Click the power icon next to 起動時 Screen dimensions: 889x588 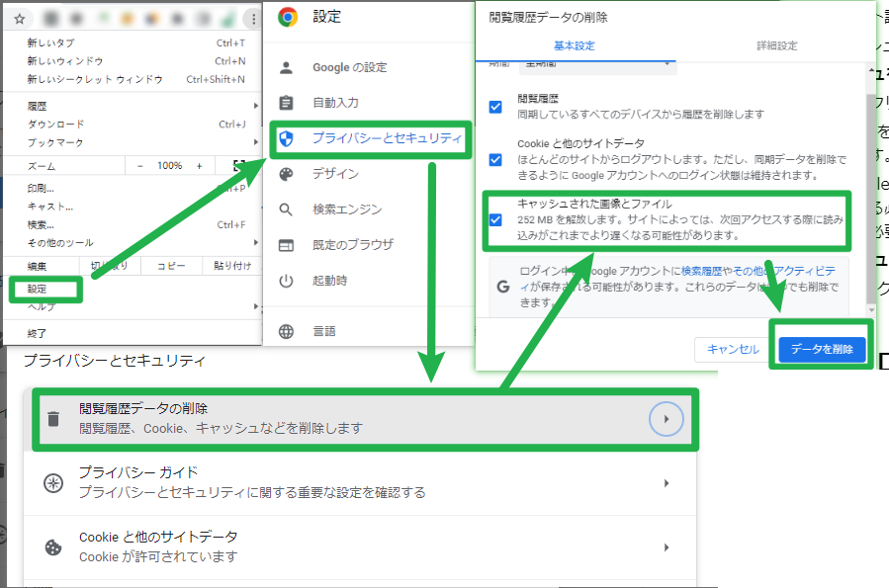click(x=287, y=281)
